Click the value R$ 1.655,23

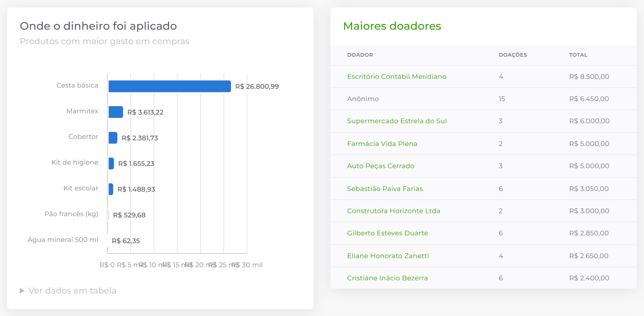(x=136, y=163)
